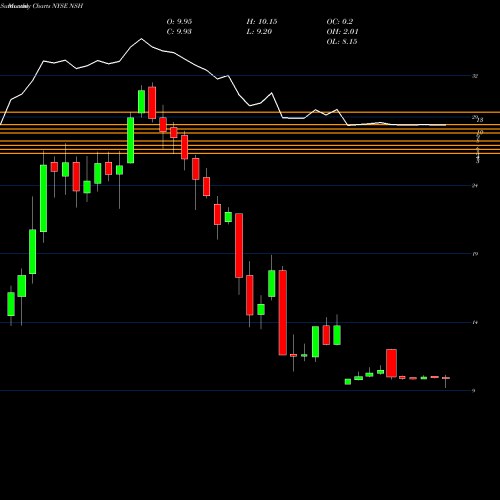The image size is (500, 500).
Task: Click the last candlestick on the right
Action: coord(446,378)
